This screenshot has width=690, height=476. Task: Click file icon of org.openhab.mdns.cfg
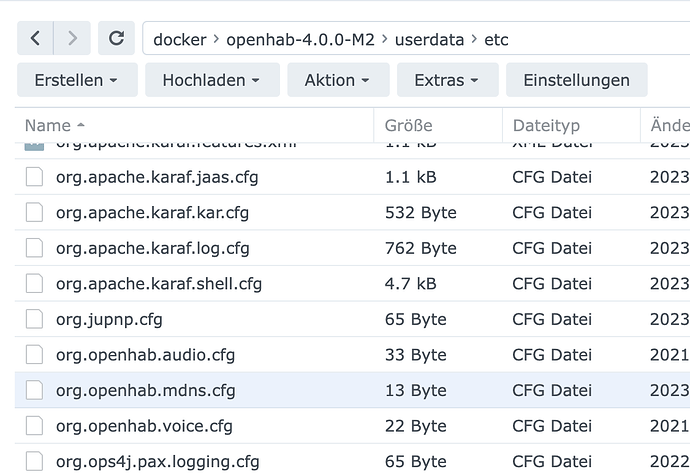coord(35,390)
